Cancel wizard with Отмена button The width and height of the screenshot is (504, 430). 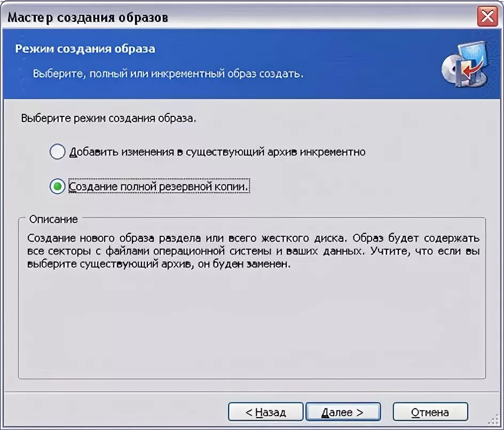(430, 412)
